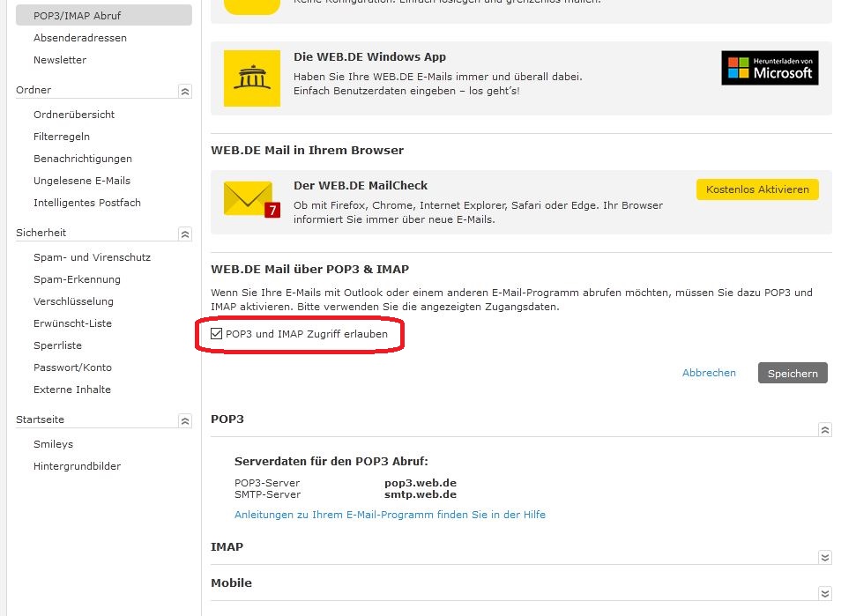Screen dimensions: 856x616
Task: Open Intelligentes Postfach settings
Action: point(86,203)
